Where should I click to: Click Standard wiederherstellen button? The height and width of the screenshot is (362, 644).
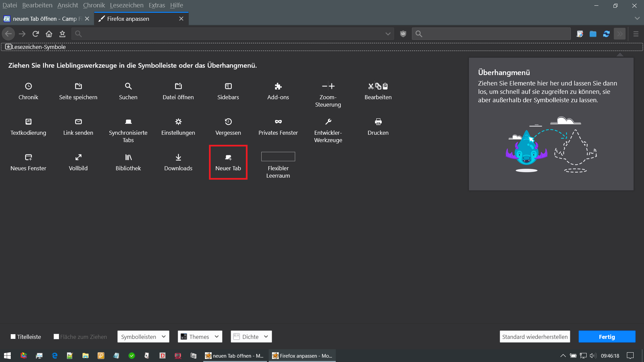[535, 337]
